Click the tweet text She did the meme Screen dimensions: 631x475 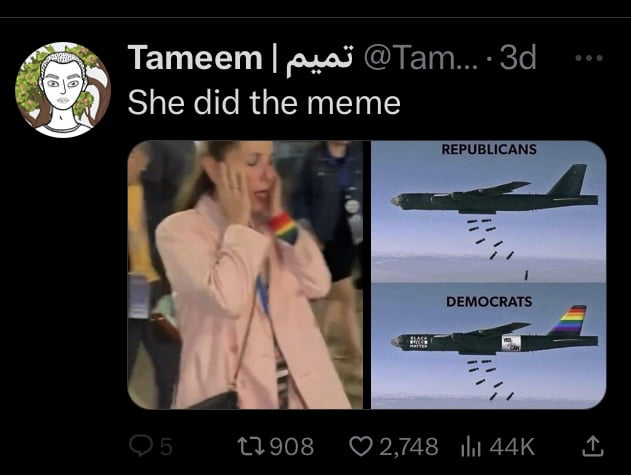[264, 103]
